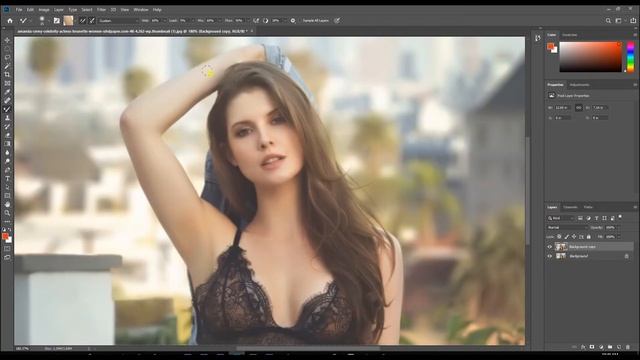
Task: Open the Window menu
Action: (141, 9)
